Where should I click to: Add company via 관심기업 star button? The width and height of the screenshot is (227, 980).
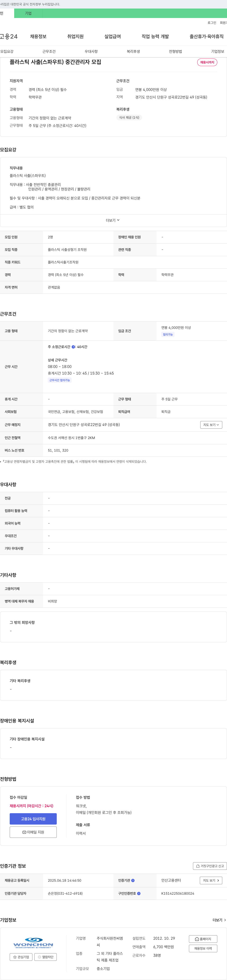click(x=21, y=957)
